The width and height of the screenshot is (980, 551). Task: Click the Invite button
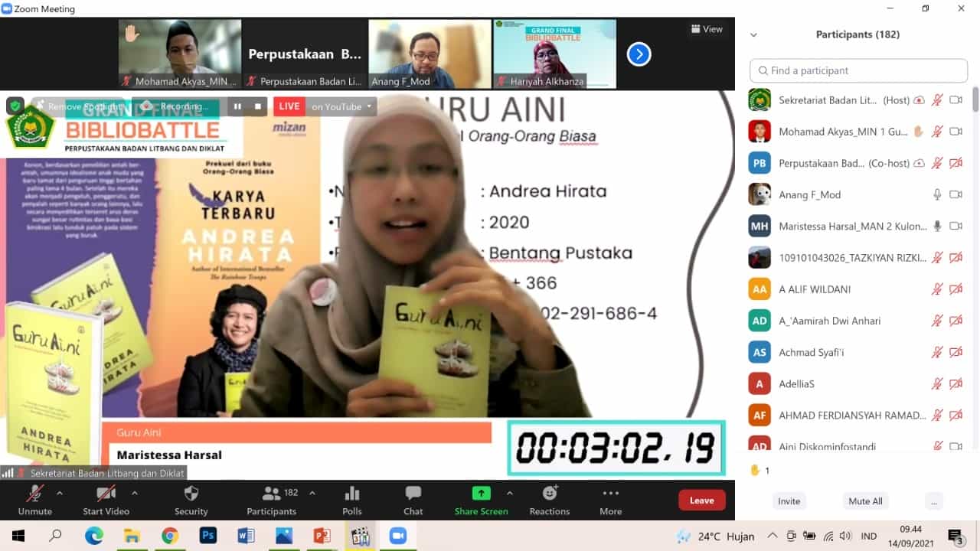pyautogui.click(x=789, y=501)
